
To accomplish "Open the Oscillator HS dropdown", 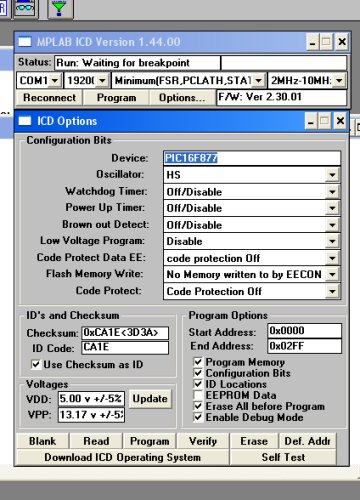I will coord(332,175).
